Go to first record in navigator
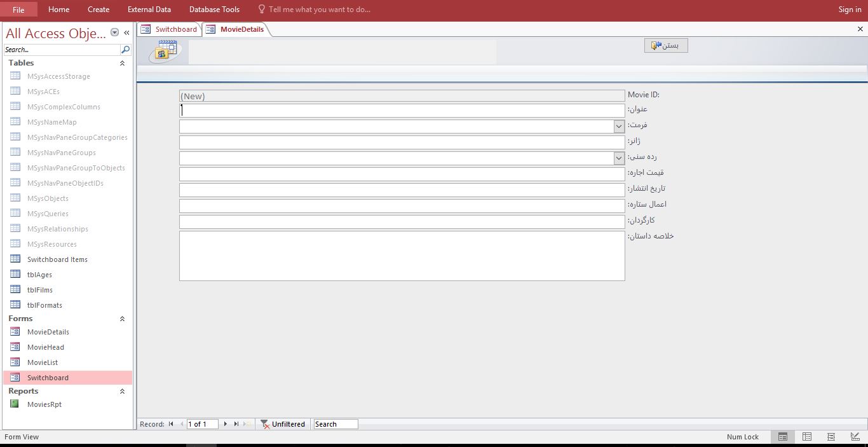 pyautogui.click(x=171, y=424)
